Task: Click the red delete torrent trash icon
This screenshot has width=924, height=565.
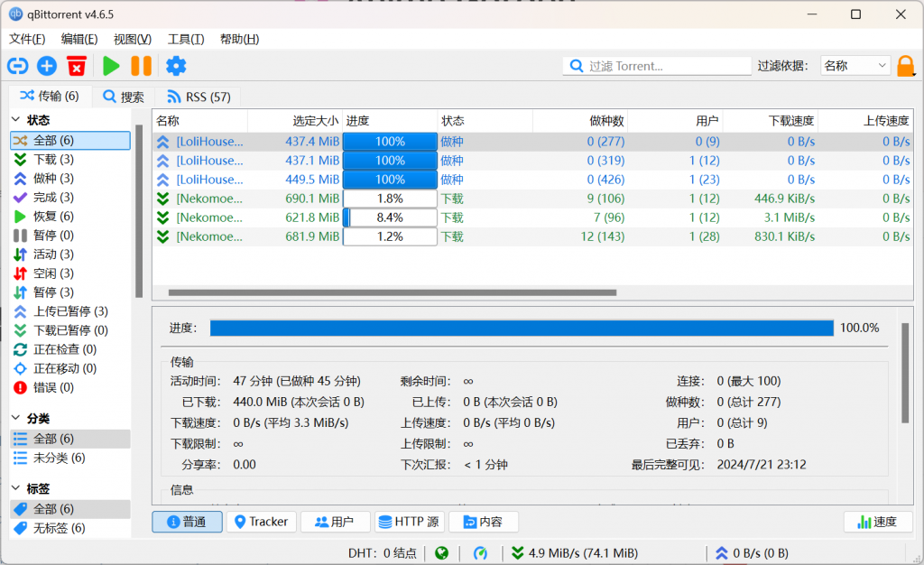Action: click(77, 66)
